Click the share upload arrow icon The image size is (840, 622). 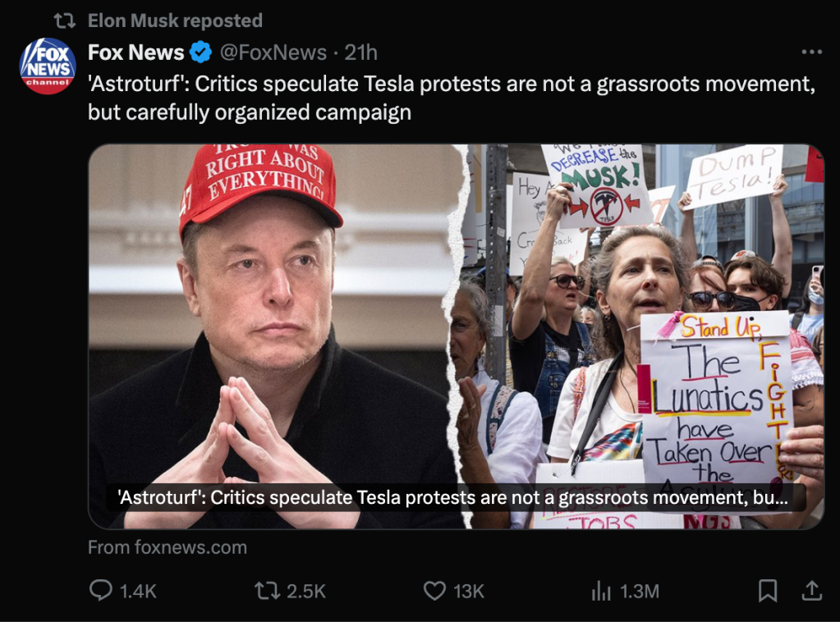click(x=811, y=591)
